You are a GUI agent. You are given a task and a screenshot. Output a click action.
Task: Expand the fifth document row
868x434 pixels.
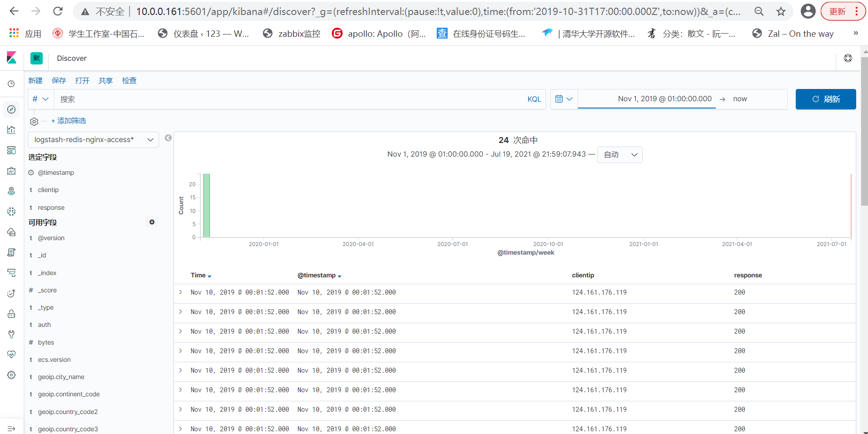[180, 370]
